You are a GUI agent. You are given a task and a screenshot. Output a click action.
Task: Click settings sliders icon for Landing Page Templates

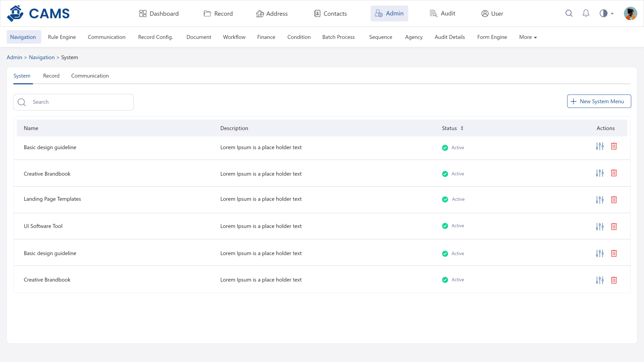point(599,200)
